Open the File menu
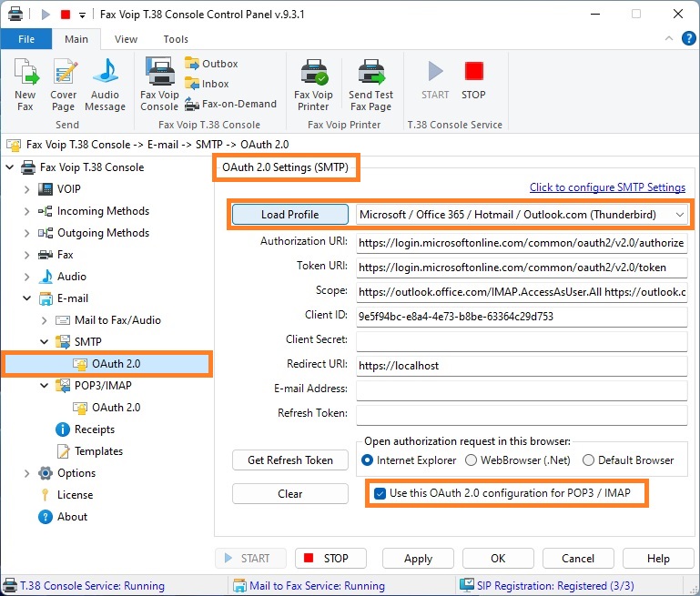 26,39
